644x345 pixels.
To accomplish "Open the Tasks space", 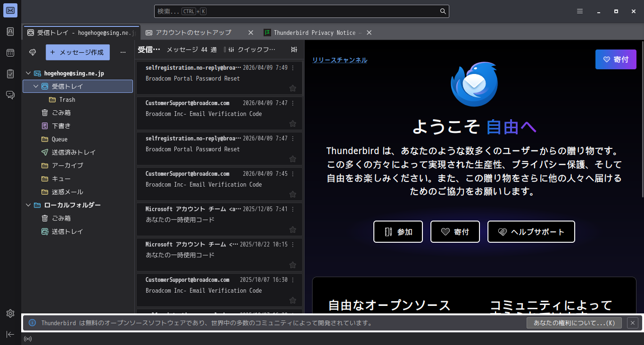I will [10, 74].
